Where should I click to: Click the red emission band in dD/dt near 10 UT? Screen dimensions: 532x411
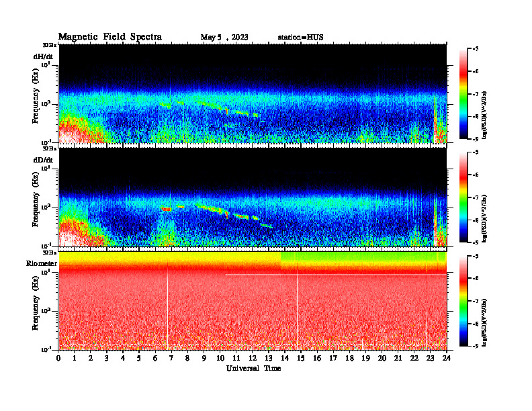click(x=213, y=209)
